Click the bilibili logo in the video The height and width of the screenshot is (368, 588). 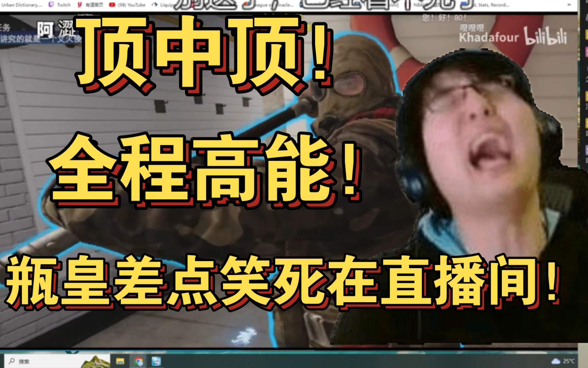coord(545,36)
